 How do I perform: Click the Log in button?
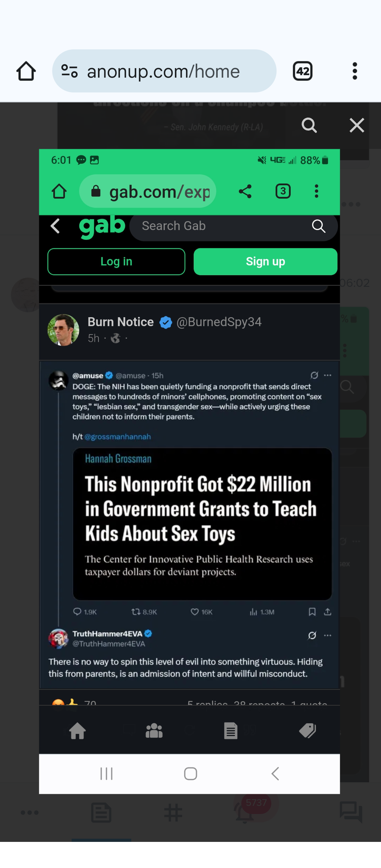(x=116, y=262)
